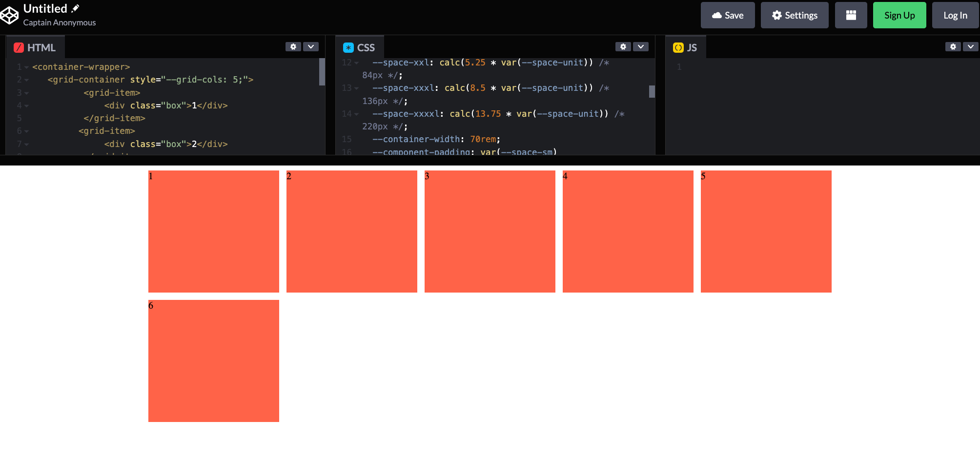Collapse CSS line 14 fold arrow
The width and height of the screenshot is (980, 464).
point(356,114)
